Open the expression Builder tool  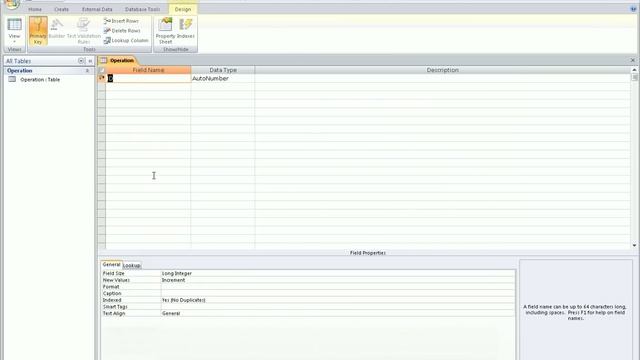(57, 29)
